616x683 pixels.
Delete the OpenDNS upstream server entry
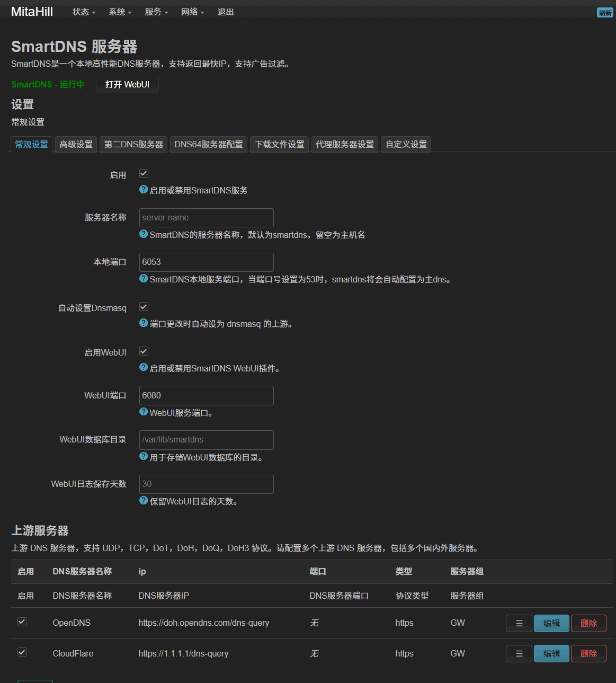pyautogui.click(x=588, y=624)
